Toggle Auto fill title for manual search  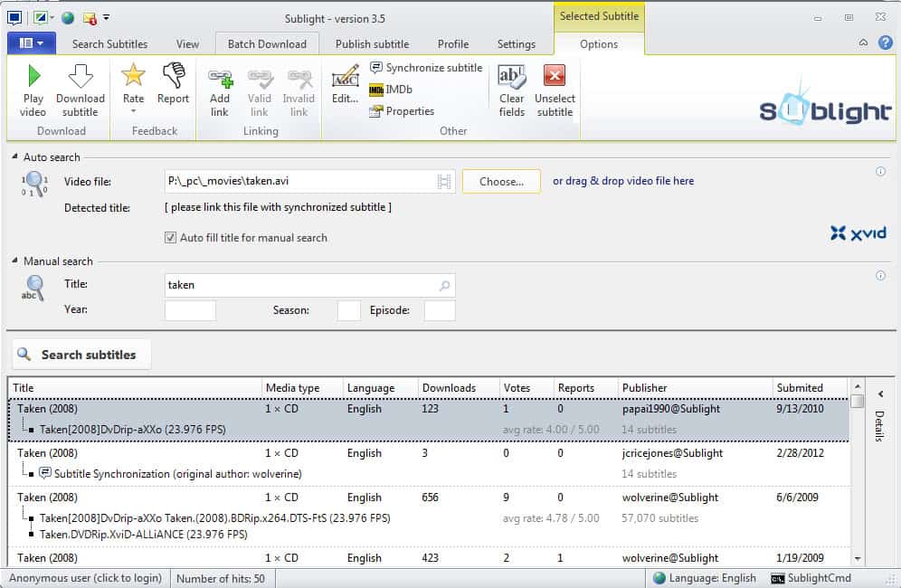pos(170,237)
